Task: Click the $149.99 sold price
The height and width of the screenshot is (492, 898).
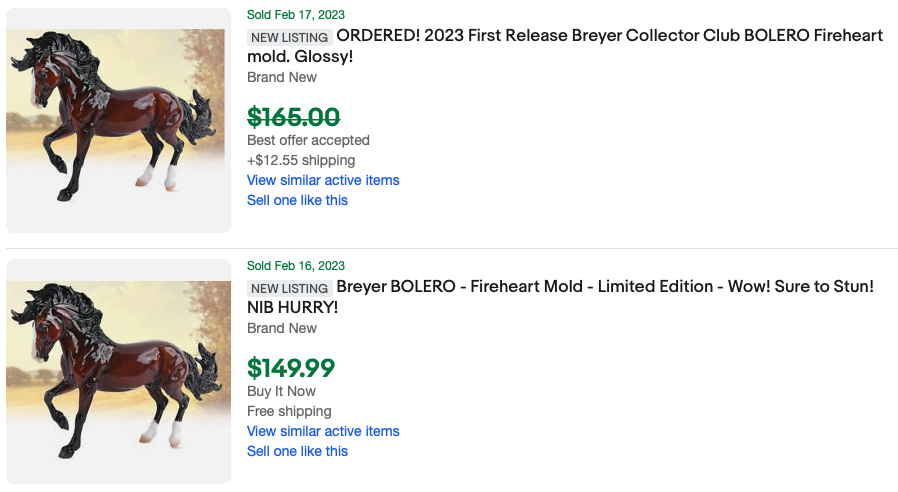Action: click(x=291, y=368)
